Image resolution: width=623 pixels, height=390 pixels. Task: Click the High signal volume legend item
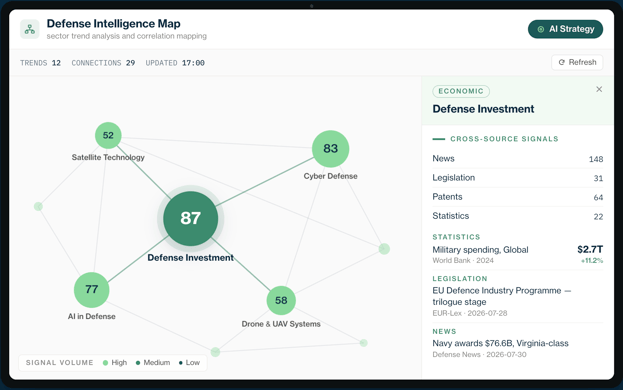pyautogui.click(x=115, y=363)
